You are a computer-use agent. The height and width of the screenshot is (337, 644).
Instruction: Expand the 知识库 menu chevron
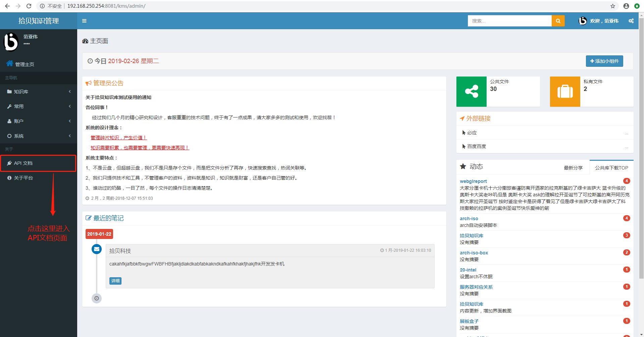click(x=70, y=92)
